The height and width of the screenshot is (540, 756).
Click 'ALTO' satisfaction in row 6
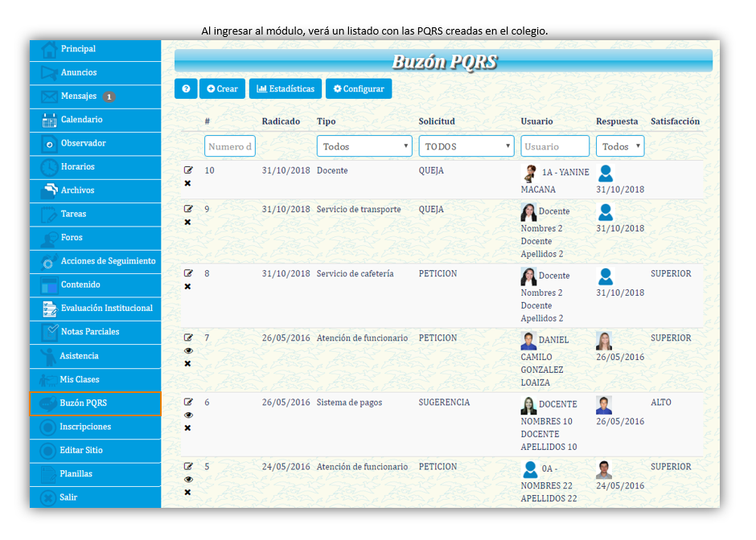(661, 403)
